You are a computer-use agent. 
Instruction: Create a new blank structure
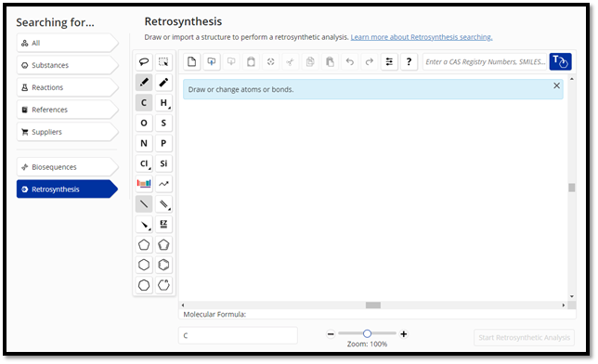[x=192, y=62]
